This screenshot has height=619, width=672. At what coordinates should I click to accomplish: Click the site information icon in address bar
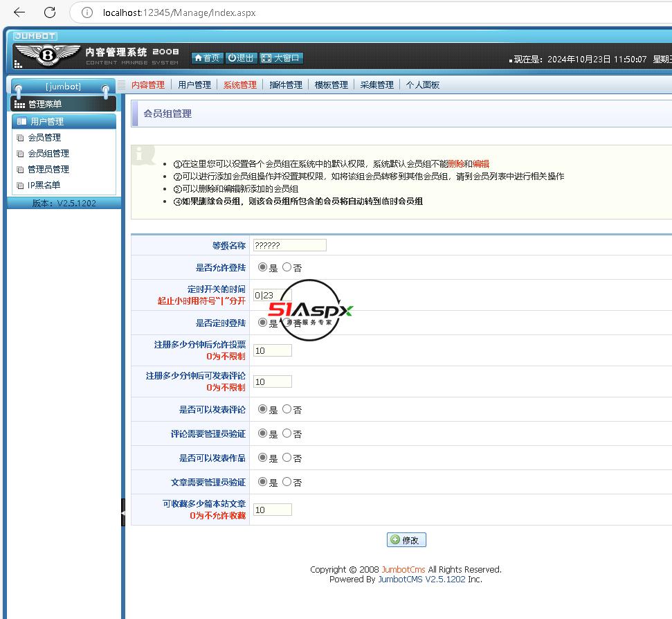(x=87, y=12)
